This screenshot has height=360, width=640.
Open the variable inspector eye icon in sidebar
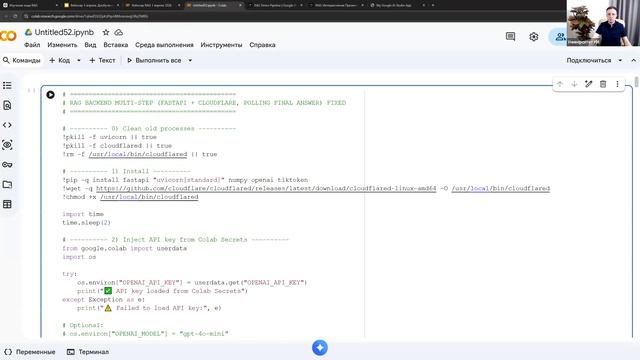point(7,145)
